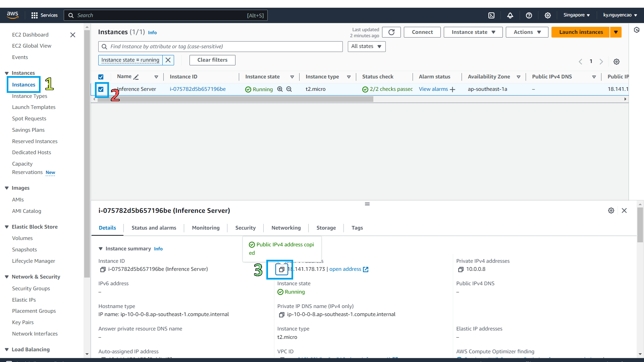Screen dimensions: 644x362
Task: Toggle the select-all instances checkbox
Action: [x=101, y=77]
